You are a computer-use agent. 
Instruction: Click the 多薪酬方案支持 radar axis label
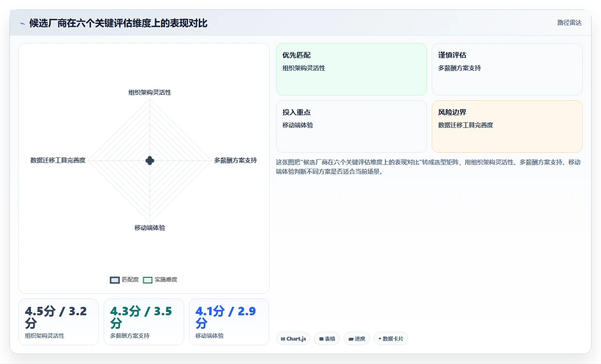235,160
